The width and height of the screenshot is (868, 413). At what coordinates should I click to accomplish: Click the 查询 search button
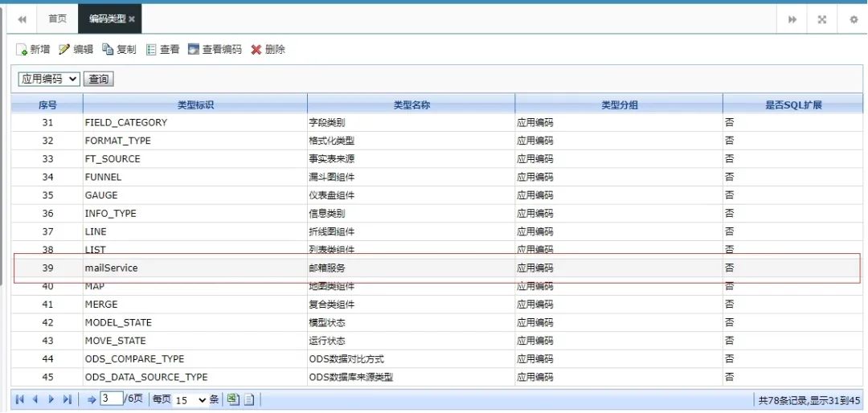coord(99,80)
